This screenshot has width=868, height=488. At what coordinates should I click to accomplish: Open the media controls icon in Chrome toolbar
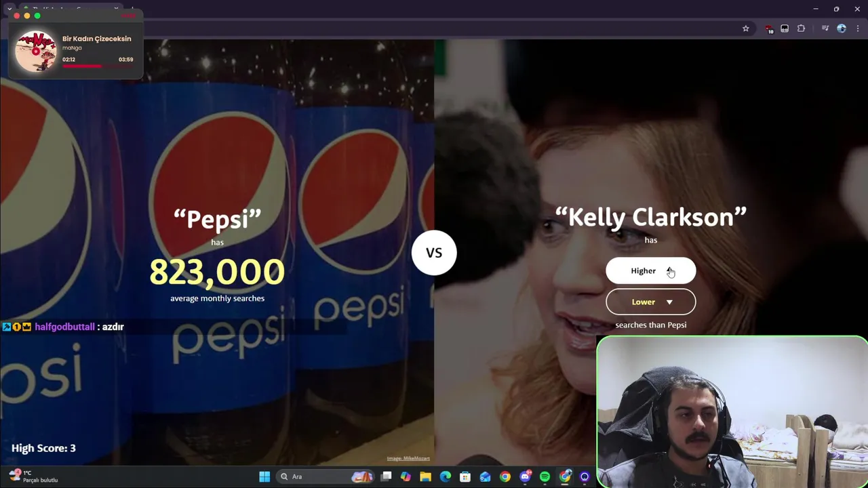click(x=825, y=28)
